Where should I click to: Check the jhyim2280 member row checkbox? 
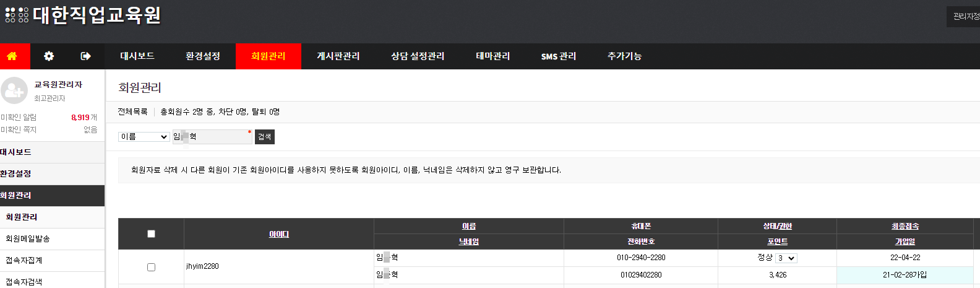(151, 267)
